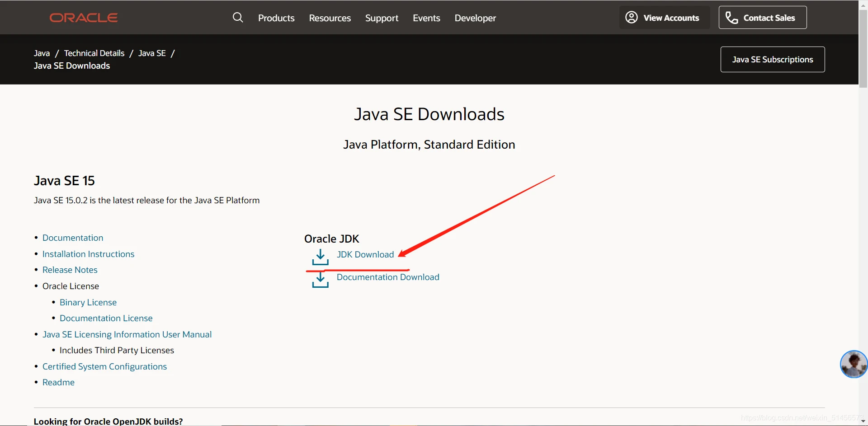Image resolution: width=868 pixels, height=426 pixels.
Task: Go to Java breadcrumb
Action: click(42, 53)
